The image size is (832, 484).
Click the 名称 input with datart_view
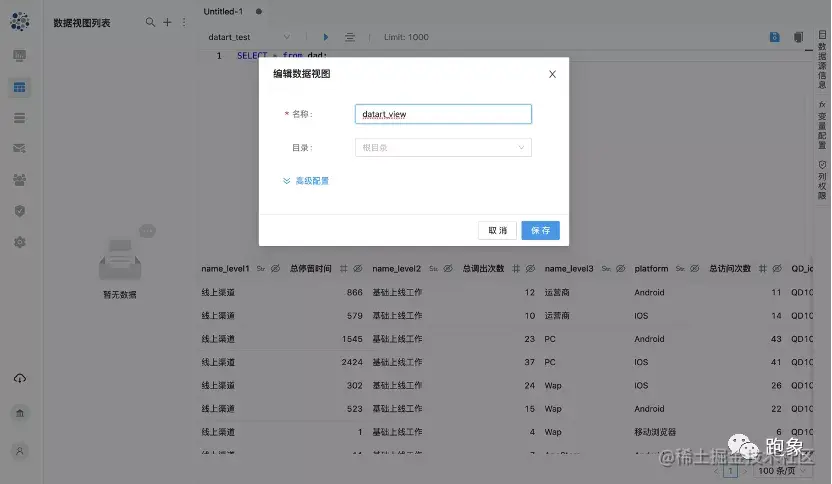(x=443, y=114)
